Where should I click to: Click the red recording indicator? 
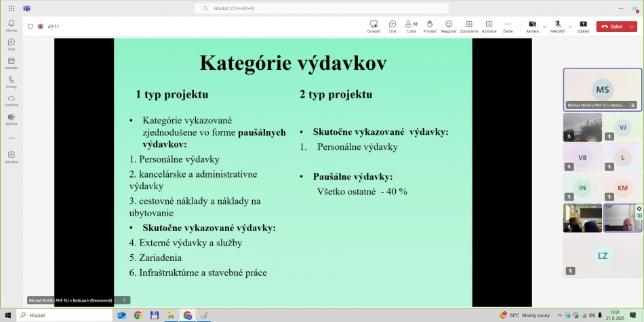tap(41, 26)
